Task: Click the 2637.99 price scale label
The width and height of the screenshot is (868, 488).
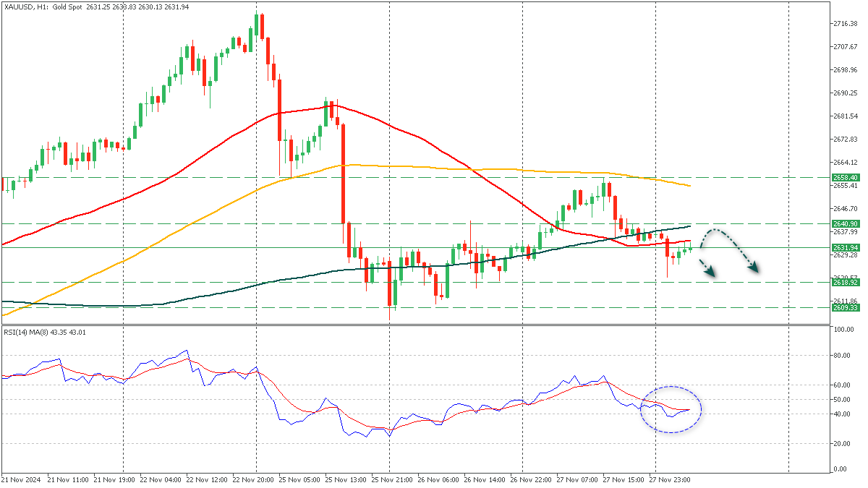Action: (x=845, y=231)
